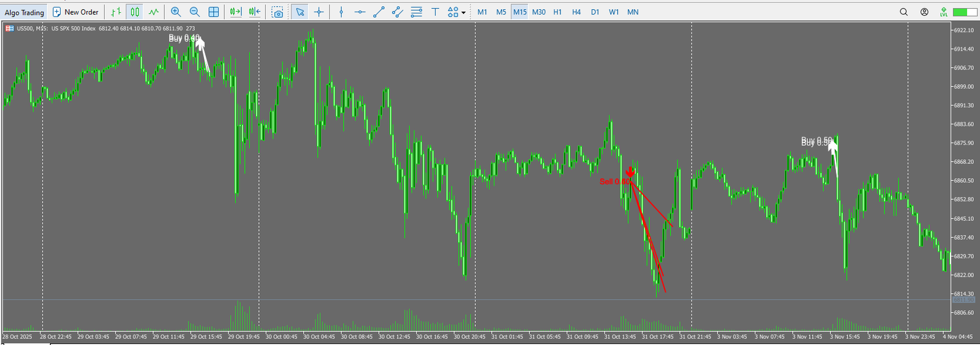The image size is (980, 345).
Task: Open the search magnifier icon
Action: 904,12
